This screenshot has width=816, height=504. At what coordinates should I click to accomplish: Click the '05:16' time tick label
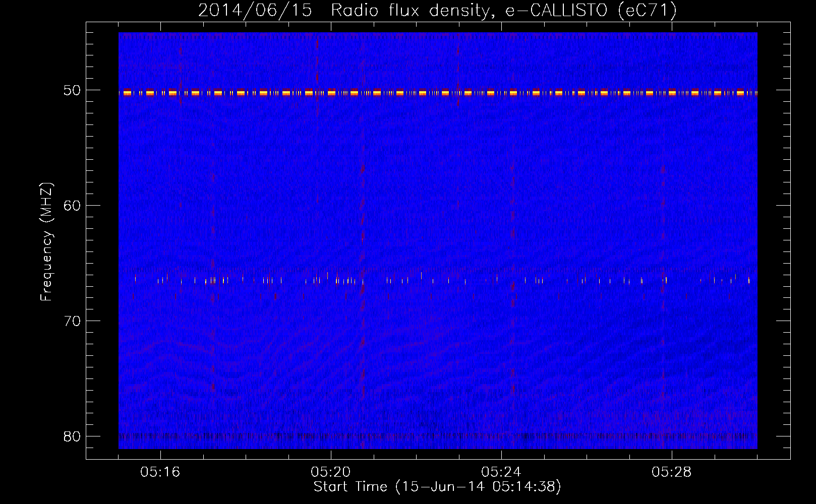pyautogui.click(x=160, y=472)
